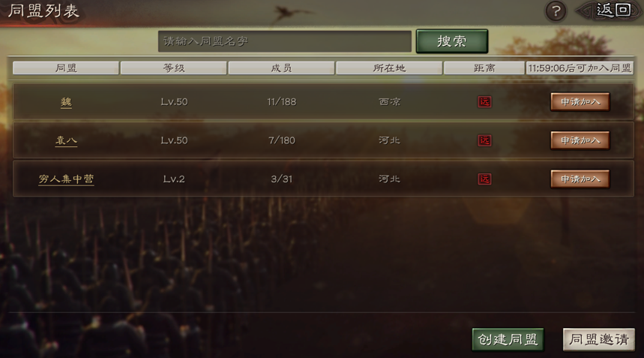Click the red 远 badge for 袁八 alliance

click(484, 140)
